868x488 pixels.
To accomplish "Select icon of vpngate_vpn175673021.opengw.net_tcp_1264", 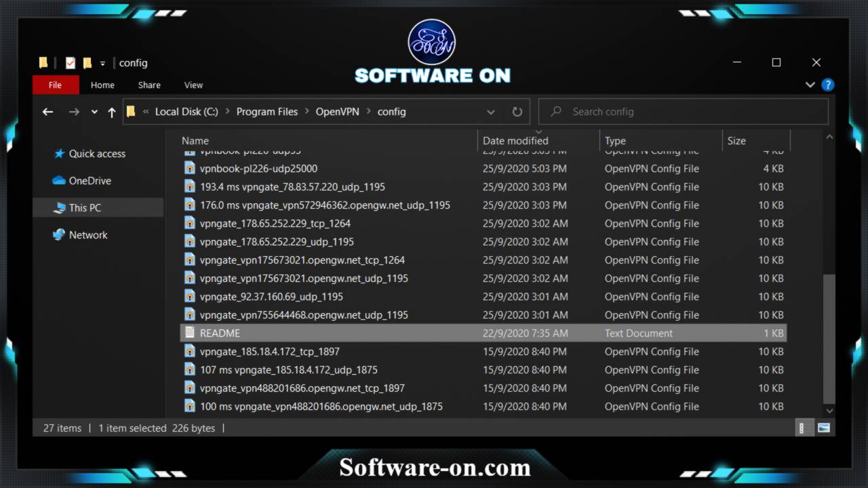I will tap(190, 260).
